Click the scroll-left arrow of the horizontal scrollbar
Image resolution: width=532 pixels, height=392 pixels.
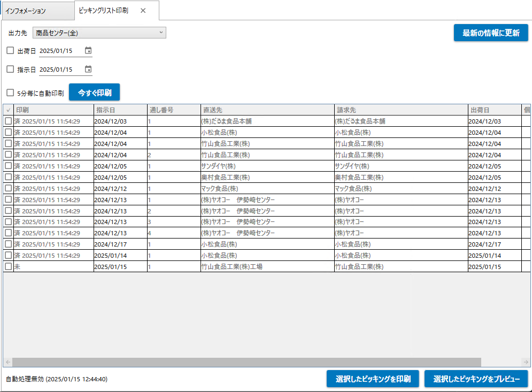click(8, 362)
